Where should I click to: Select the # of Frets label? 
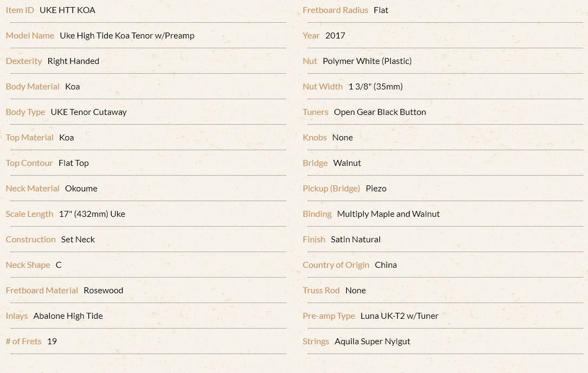pos(24,342)
